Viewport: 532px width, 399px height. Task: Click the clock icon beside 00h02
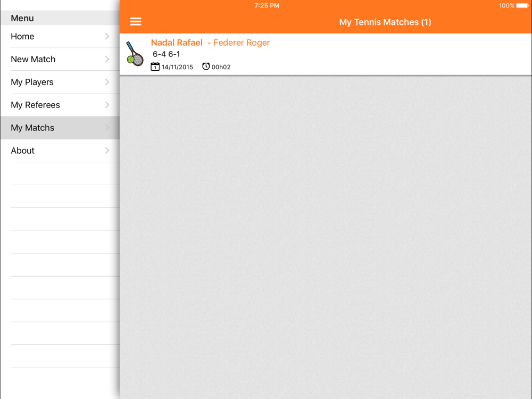click(x=206, y=66)
